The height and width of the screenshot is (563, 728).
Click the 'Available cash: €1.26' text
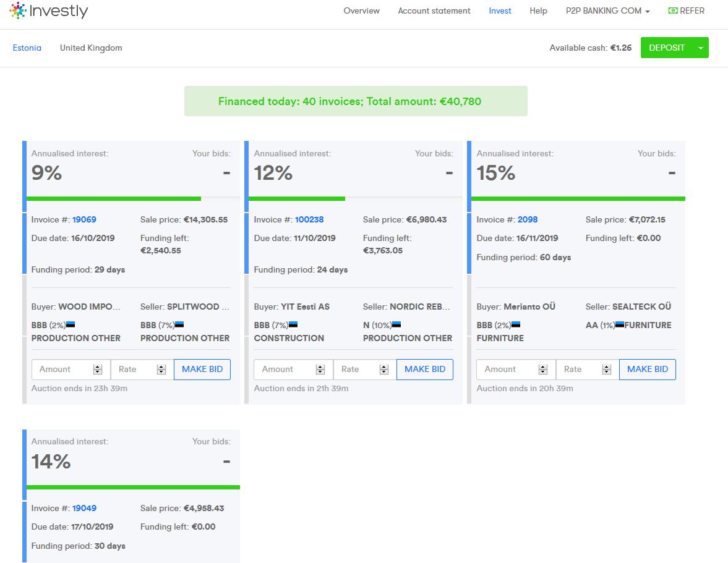coord(591,48)
